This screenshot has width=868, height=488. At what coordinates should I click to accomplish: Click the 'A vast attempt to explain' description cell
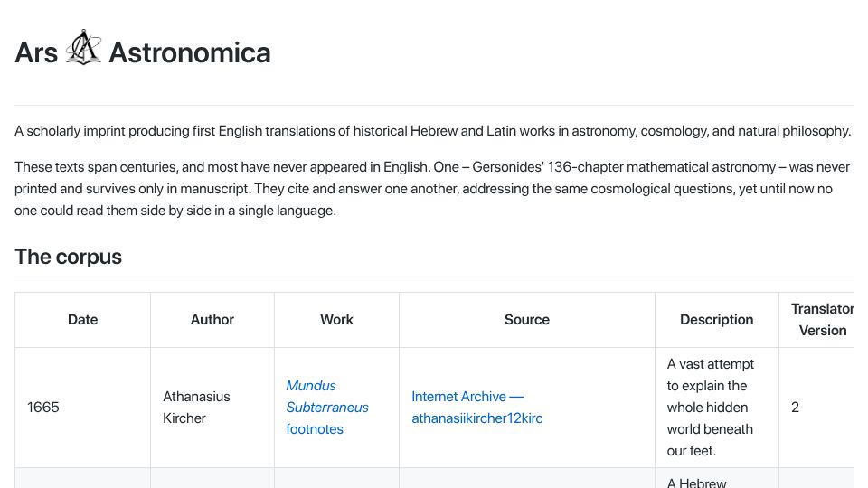tap(717, 408)
